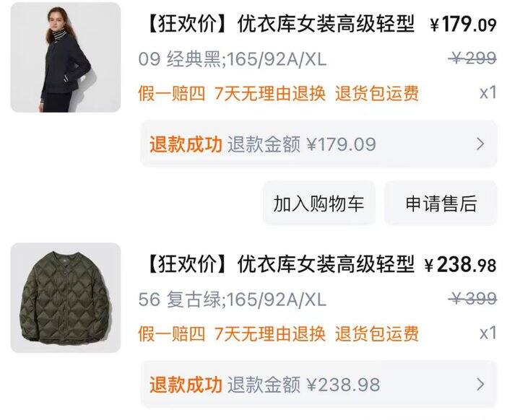Screen dimensions: 520x420
Task: Tap the 加入购物车 button
Action: tap(319, 204)
